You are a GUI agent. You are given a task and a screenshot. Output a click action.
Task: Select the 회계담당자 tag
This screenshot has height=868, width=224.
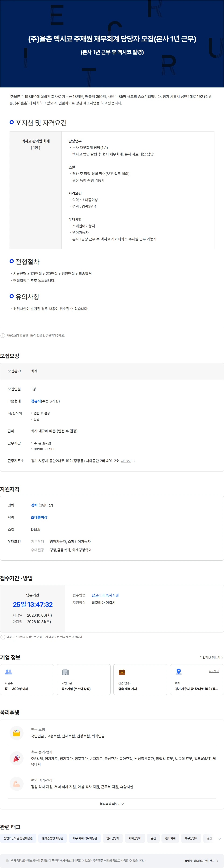135,838
